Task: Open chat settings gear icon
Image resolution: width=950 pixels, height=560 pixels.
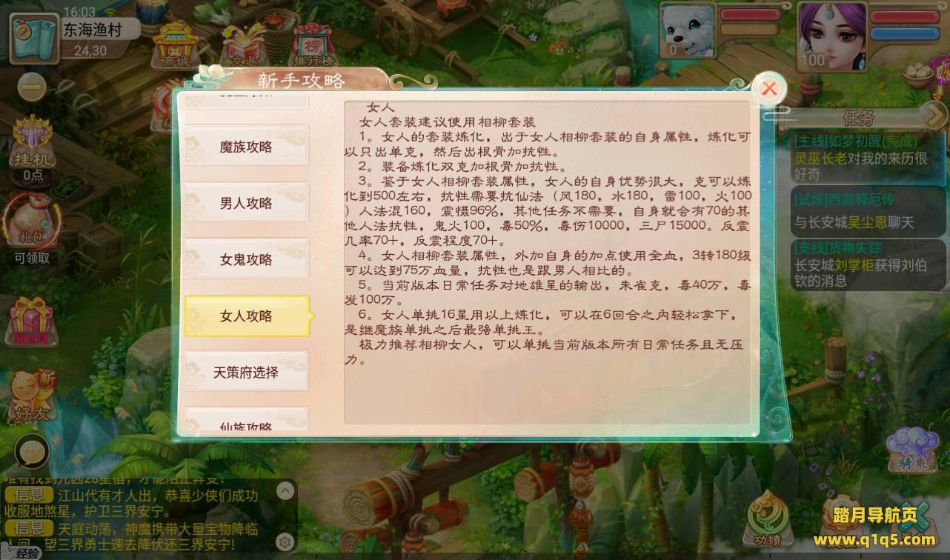Action: tap(285, 543)
